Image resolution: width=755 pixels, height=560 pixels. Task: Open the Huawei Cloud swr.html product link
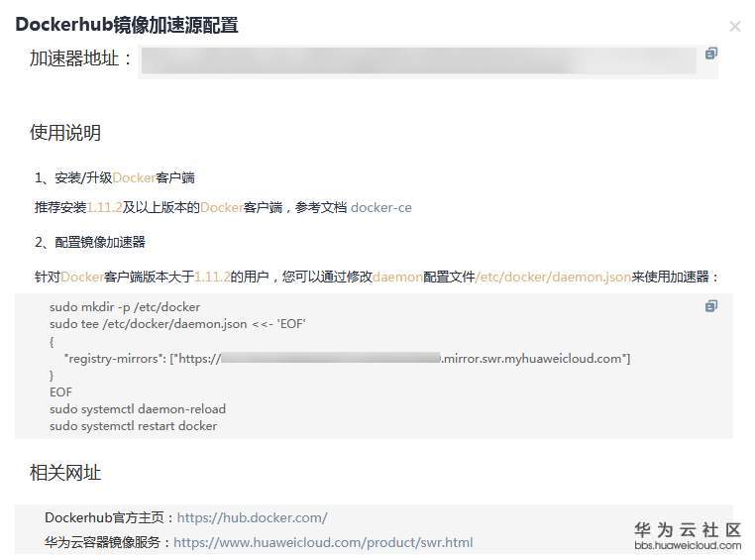point(323,542)
